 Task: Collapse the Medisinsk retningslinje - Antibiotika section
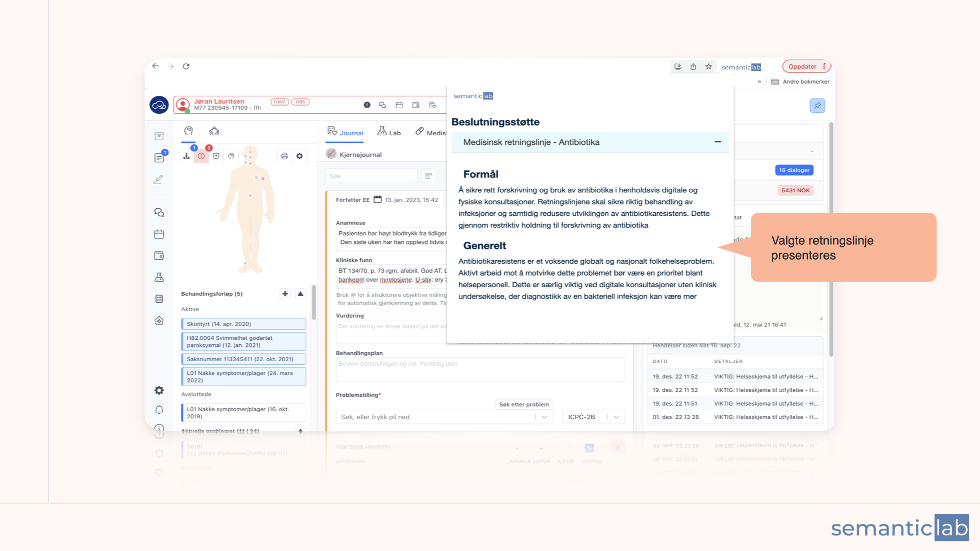pos(718,142)
